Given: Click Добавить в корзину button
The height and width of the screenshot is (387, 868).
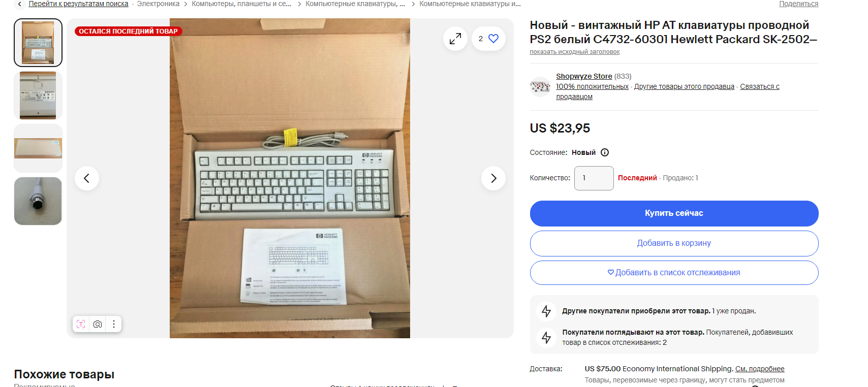Looking at the screenshot, I should coord(674,243).
